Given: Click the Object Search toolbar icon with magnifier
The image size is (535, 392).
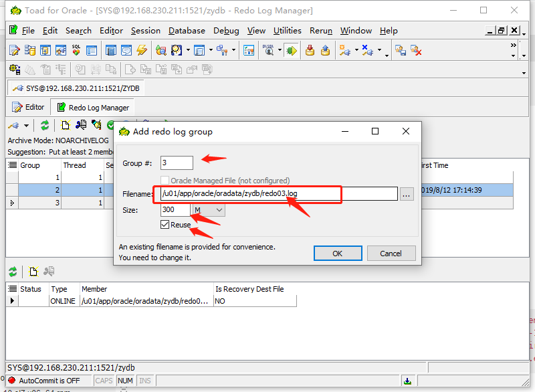Looking at the screenshot, I should (177, 50).
